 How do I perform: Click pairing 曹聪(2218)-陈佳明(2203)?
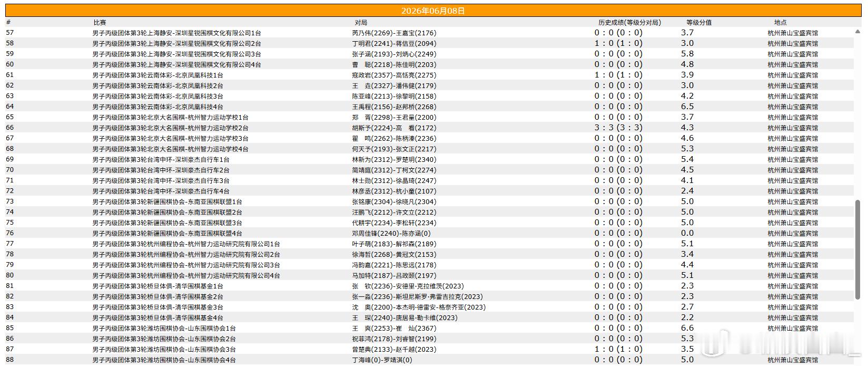394,64
